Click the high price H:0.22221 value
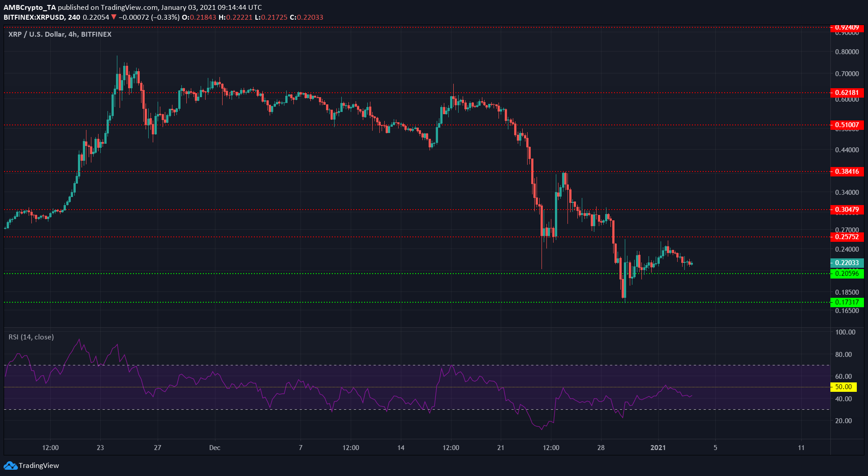Screen dimensions: 868x476 [x=236, y=17]
